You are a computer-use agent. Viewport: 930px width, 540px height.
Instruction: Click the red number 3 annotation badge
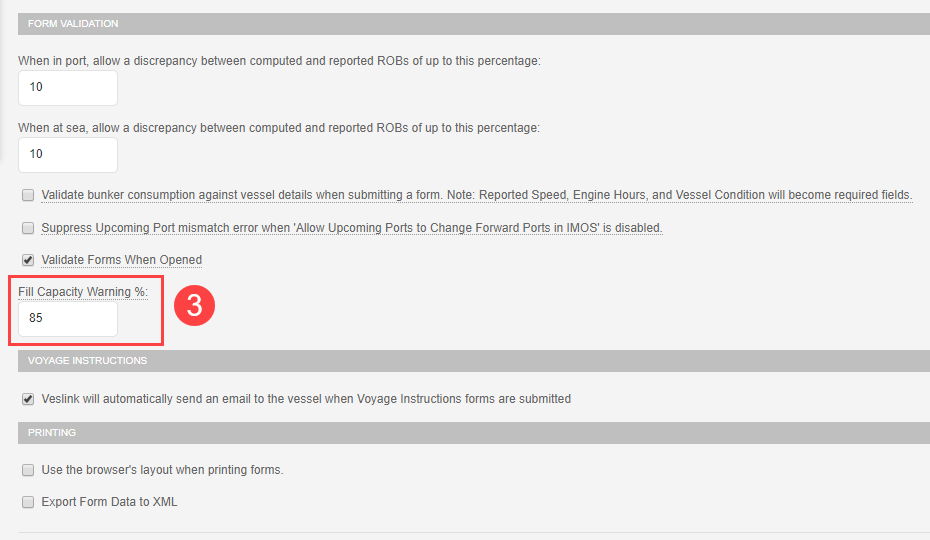coord(194,307)
